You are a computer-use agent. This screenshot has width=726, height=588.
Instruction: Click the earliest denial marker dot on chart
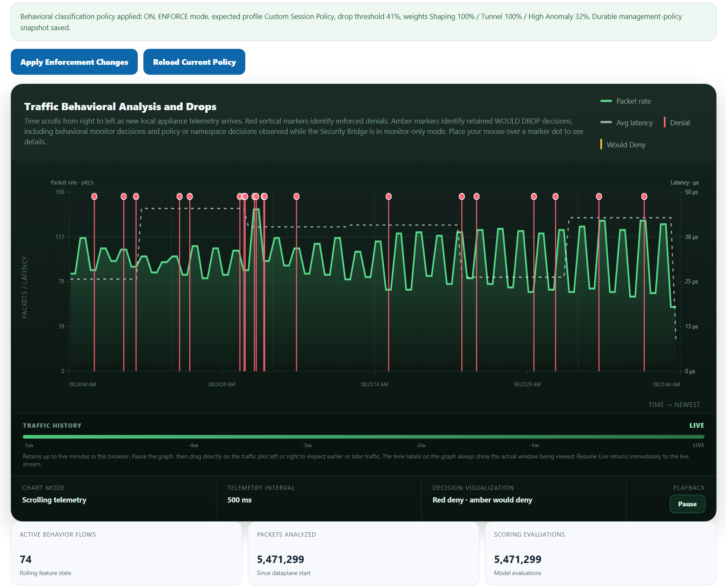coord(94,197)
